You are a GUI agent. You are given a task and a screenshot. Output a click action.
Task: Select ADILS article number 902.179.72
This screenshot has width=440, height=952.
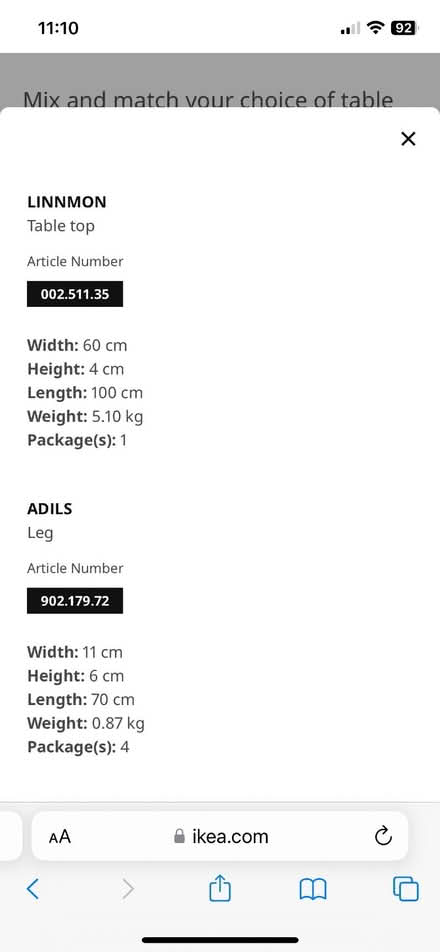click(75, 600)
